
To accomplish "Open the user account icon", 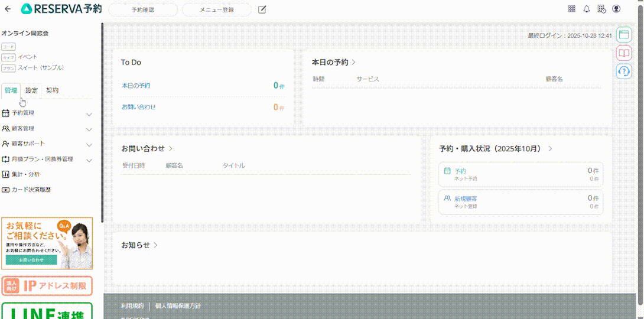I will tap(616, 9).
